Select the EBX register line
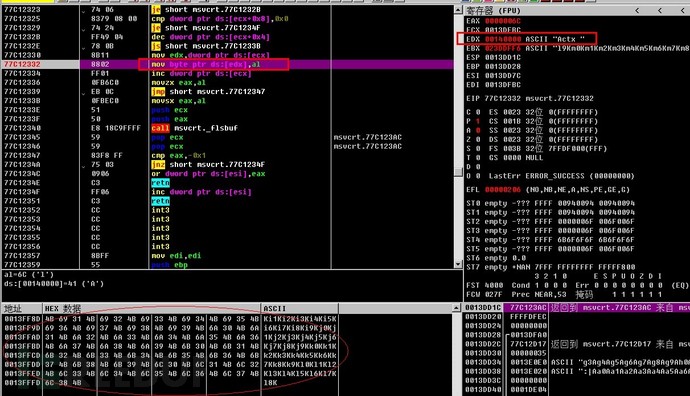 (578, 48)
